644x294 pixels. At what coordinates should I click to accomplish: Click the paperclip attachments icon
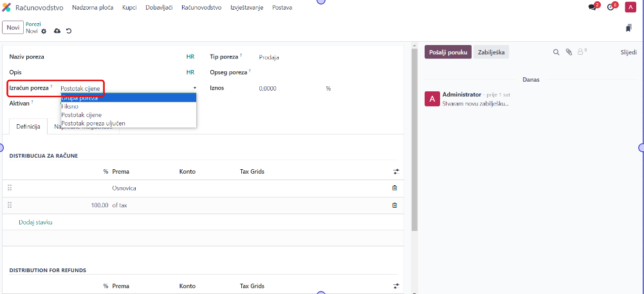(x=569, y=52)
